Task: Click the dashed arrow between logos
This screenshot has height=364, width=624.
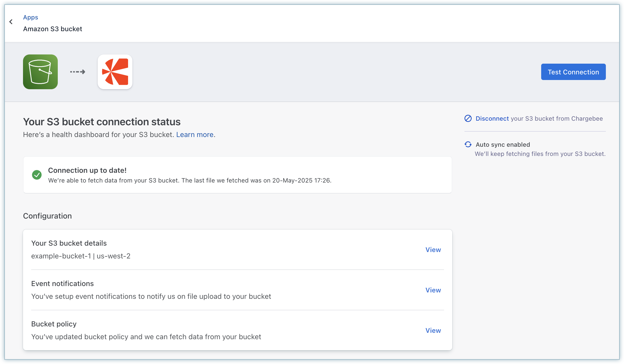Action: (77, 72)
